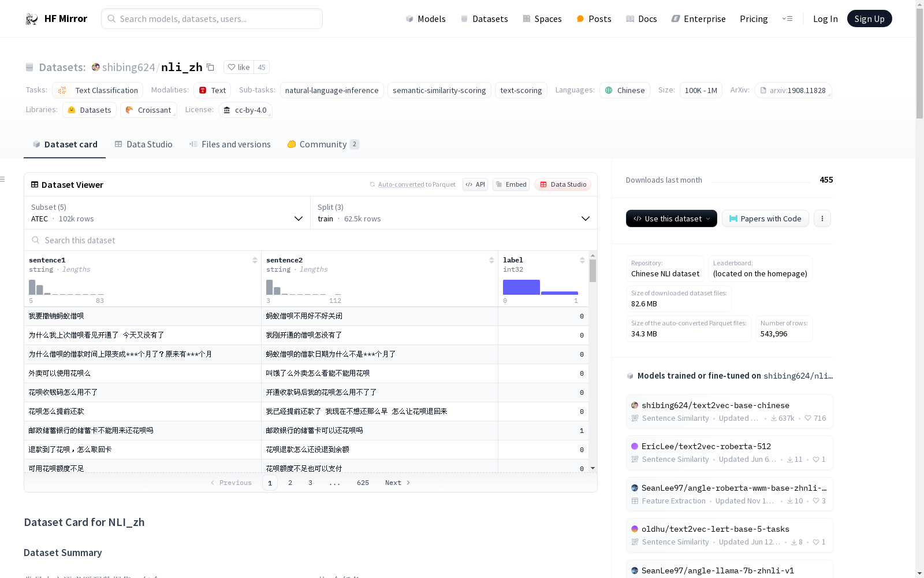Open the Pricing page link
Screen dimensions: 924x578
(x=754, y=18)
